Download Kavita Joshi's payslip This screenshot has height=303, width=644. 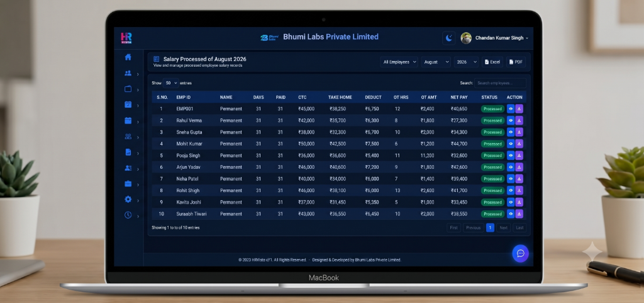[519, 202]
